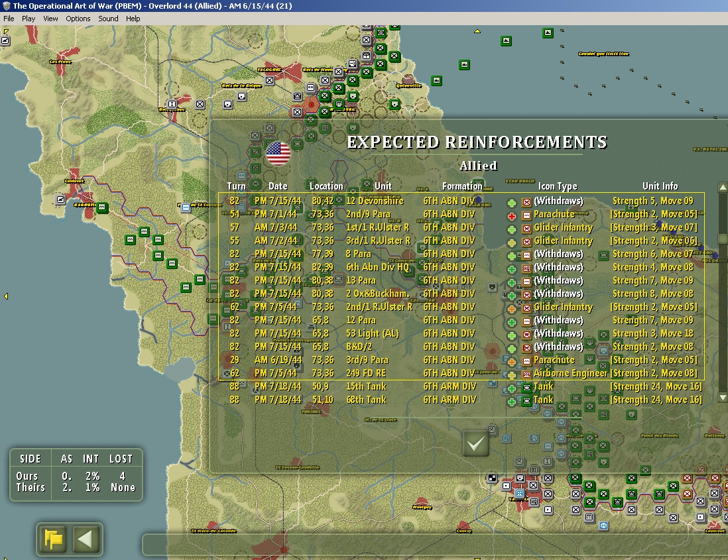
Task: Select the 8 Para unit row
Action: point(461,254)
